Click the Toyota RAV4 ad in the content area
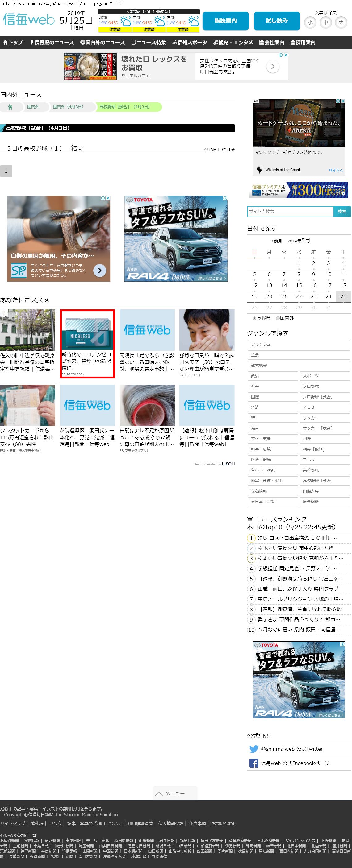 coord(176,238)
